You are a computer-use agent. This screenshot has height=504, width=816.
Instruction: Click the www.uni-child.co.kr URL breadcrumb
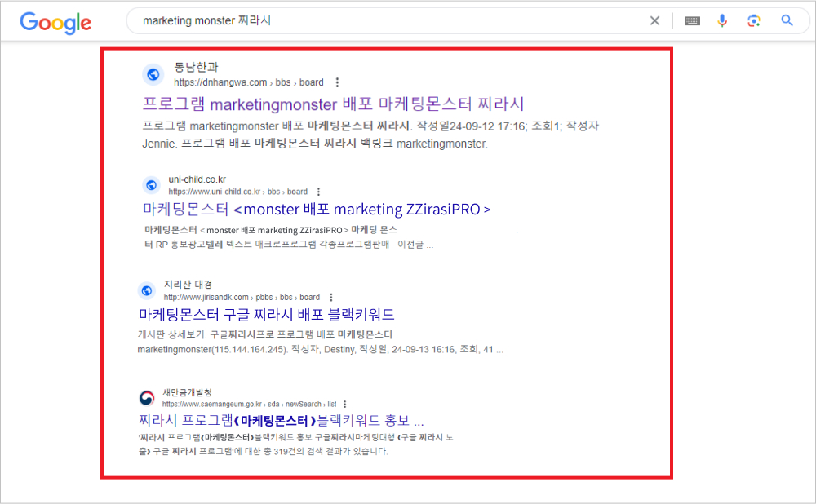pyautogui.click(x=237, y=192)
